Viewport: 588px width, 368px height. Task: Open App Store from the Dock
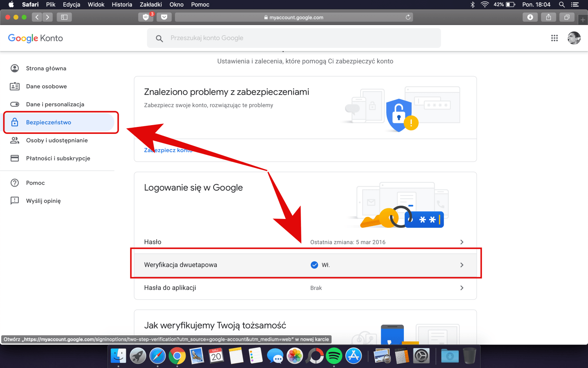pyautogui.click(x=354, y=356)
